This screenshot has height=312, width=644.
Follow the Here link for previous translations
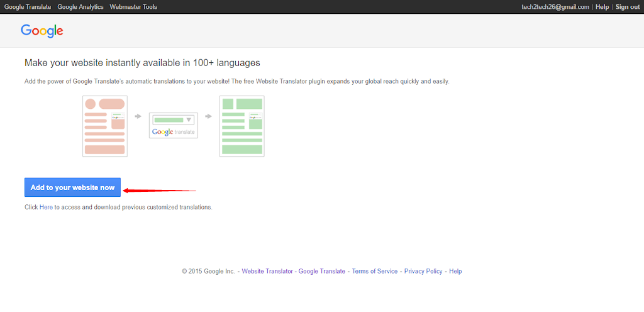coord(46,207)
